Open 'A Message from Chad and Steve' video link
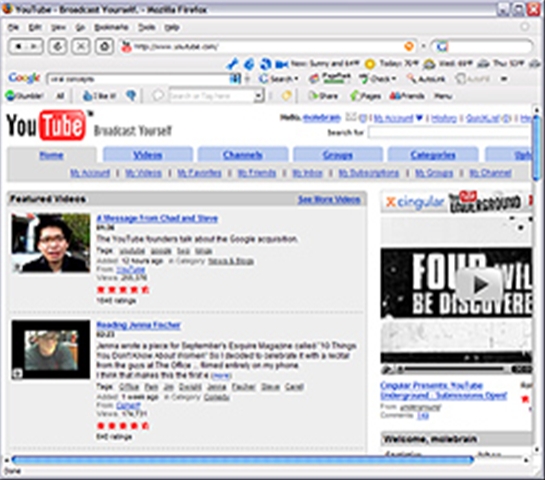 [x=157, y=219]
